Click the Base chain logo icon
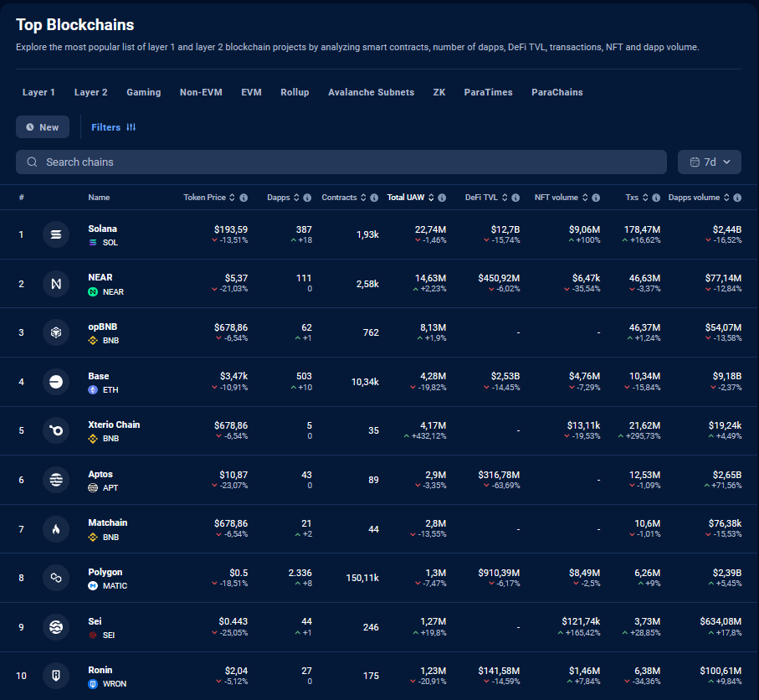The width and height of the screenshot is (759, 700). point(56,382)
